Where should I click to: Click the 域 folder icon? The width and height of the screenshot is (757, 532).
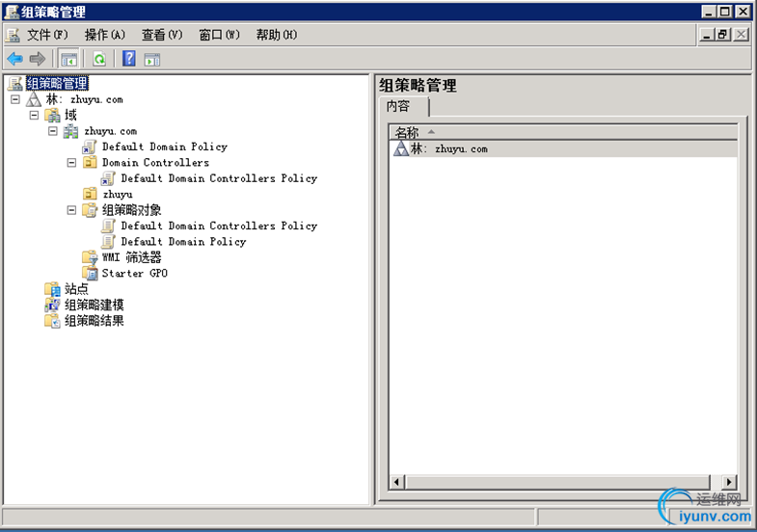52,116
